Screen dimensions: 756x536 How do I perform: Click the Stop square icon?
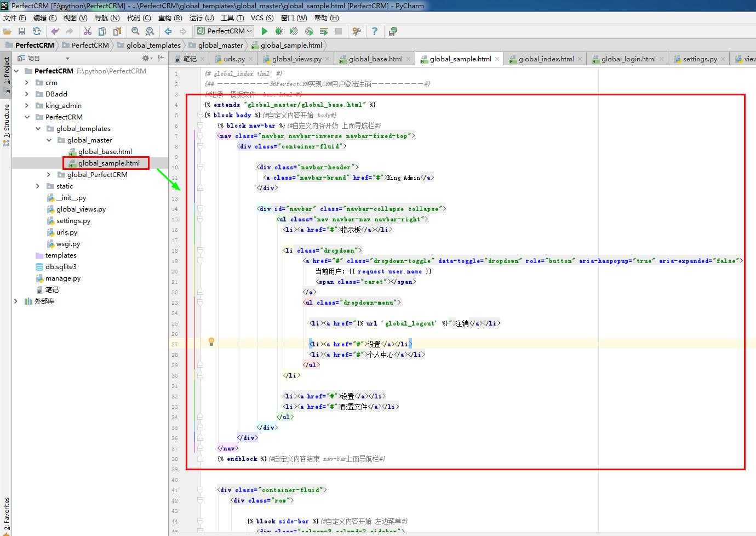tap(339, 31)
